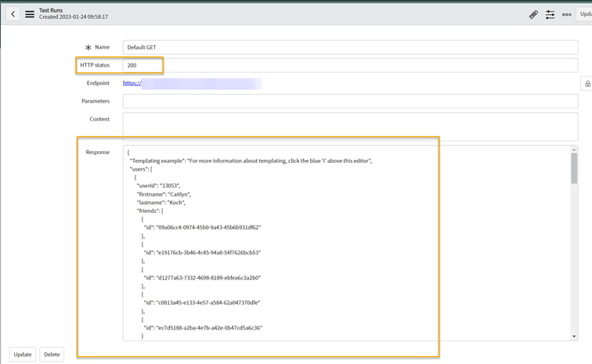Open the personalize form sliders icon
592x364 pixels.
550,14
